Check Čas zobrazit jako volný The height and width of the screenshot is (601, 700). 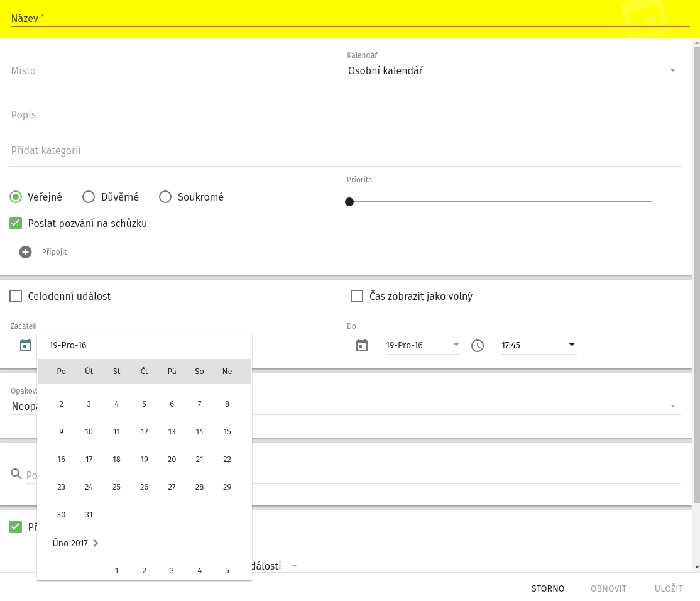coord(357,296)
